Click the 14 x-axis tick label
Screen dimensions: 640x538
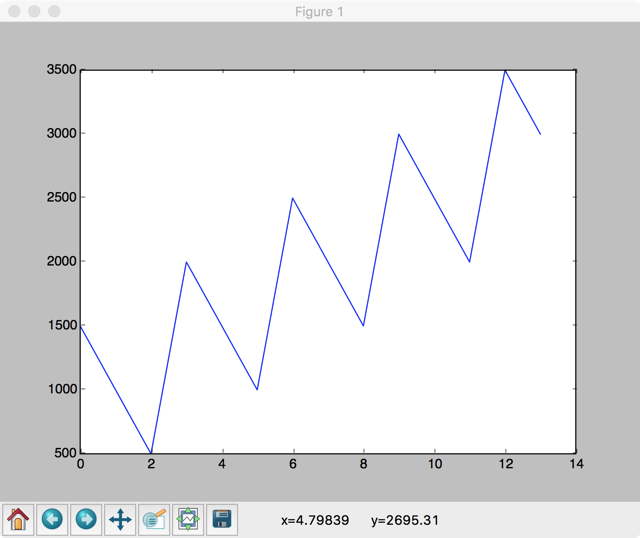click(x=576, y=464)
